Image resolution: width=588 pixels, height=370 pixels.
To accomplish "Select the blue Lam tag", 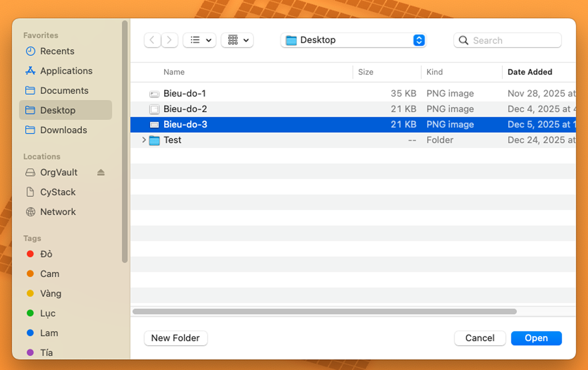I will click(66, 333).
